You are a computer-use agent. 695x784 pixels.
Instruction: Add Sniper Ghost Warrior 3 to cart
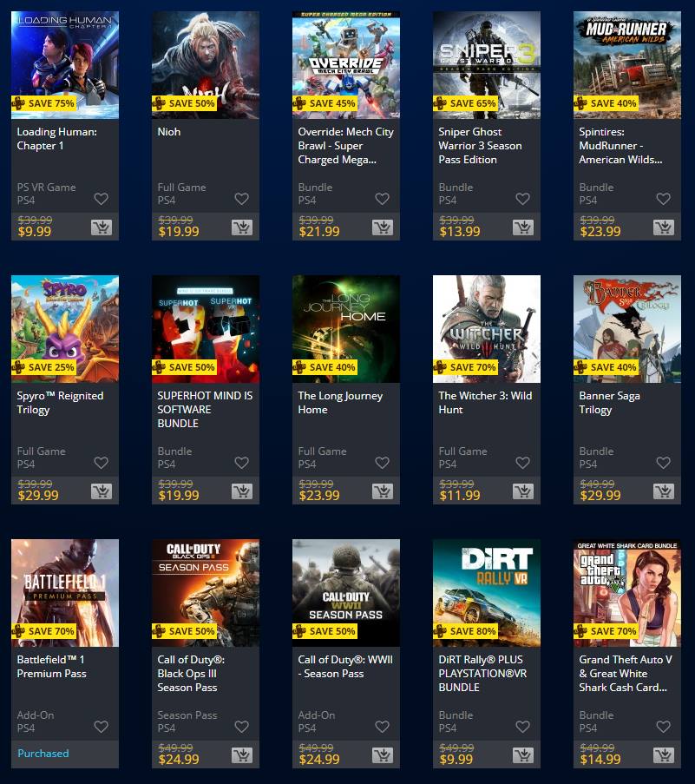coord(523,227)
